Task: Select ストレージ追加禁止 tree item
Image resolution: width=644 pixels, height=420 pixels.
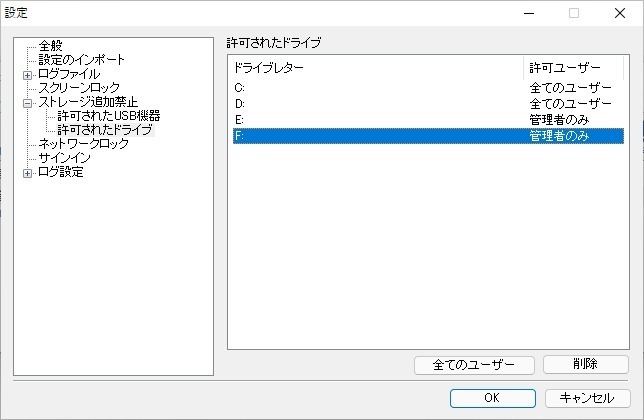Action: point(88,102)
